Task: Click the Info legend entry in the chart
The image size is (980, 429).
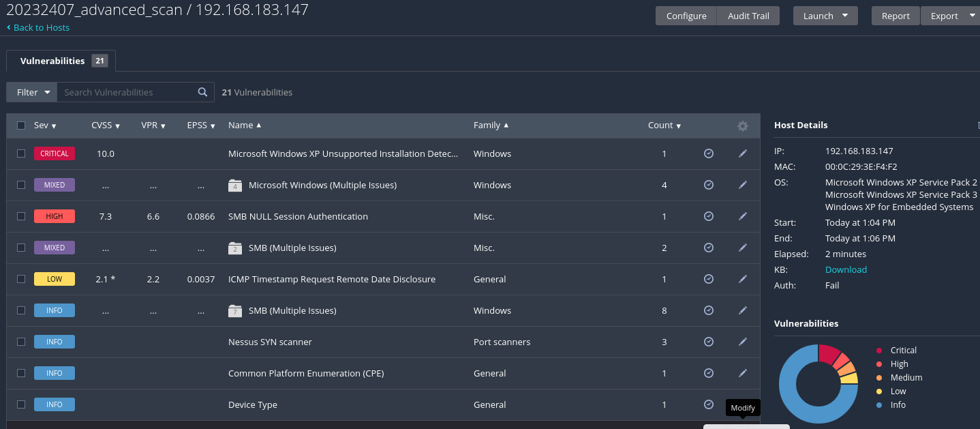Action: (x=891, y=404)
